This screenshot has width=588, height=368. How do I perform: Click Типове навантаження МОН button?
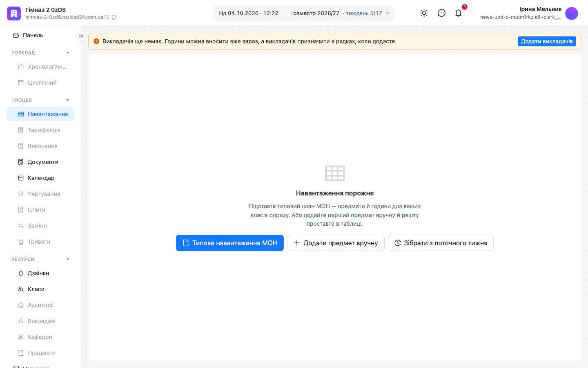[x=230, y=243]
